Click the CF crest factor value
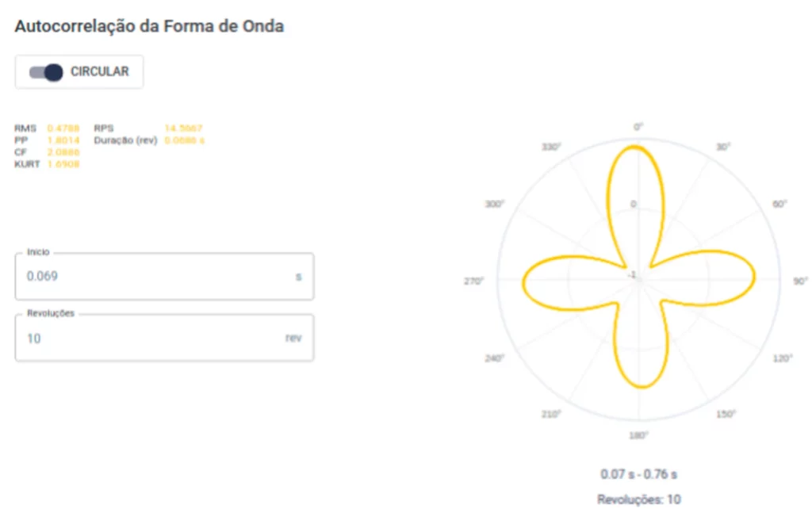Screen dimensions: 812x532 pyautogui.click(x=63, y=151)
